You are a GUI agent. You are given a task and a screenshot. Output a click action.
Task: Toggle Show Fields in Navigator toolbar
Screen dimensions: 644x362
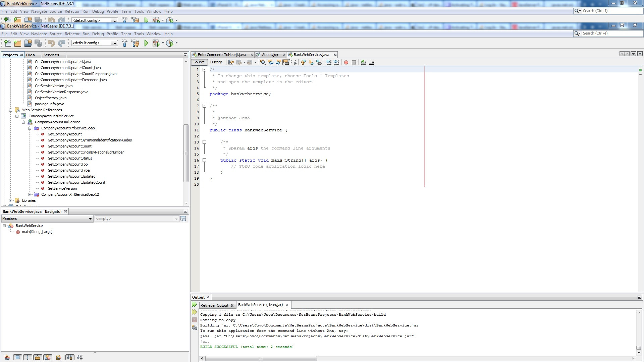click(18, 357)
